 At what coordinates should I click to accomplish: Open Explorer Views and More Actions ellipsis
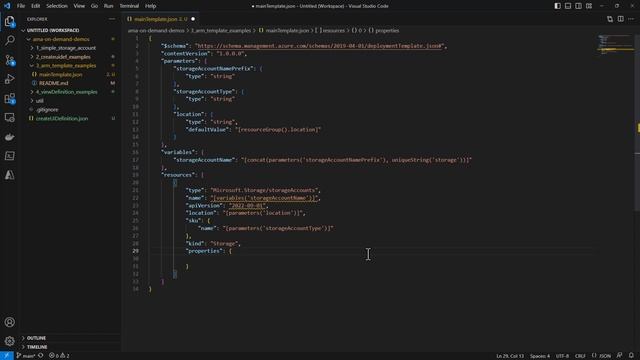(x=112, y=19)
